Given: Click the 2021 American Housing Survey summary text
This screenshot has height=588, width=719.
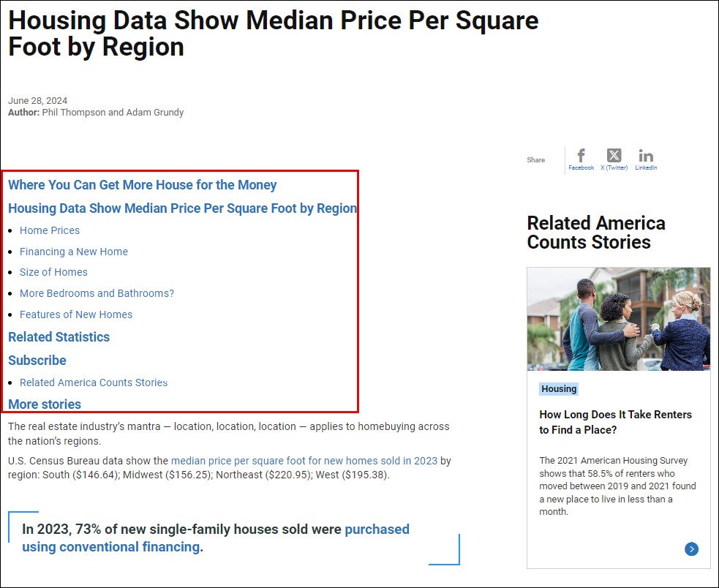Looking at the screenshot, I should click(617, 486).
